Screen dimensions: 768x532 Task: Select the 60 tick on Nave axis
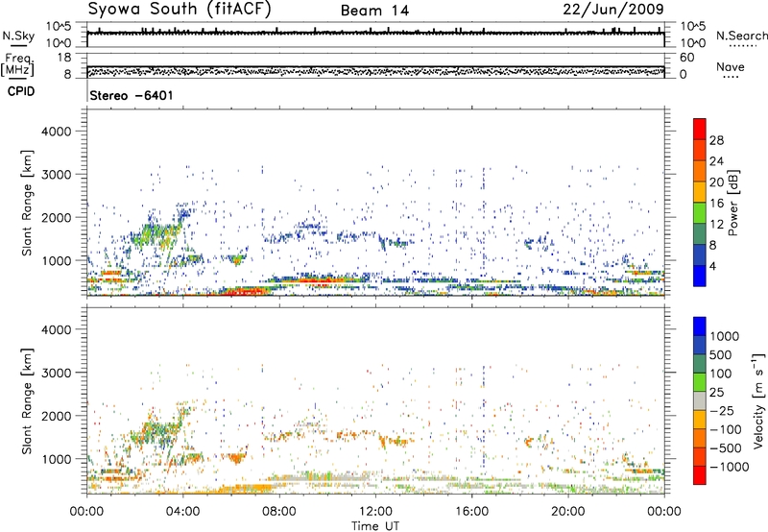(687, 58)
